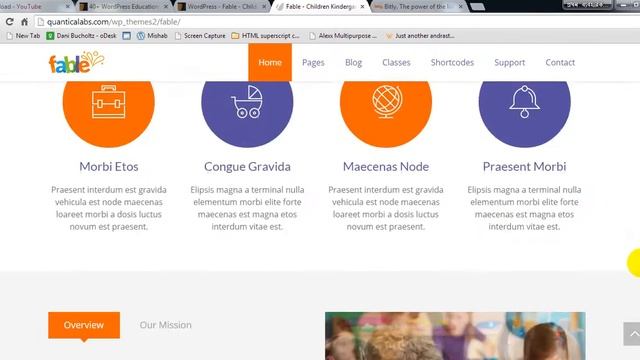
Task: Open the Blog menu
Action: (x=353, y=62)
